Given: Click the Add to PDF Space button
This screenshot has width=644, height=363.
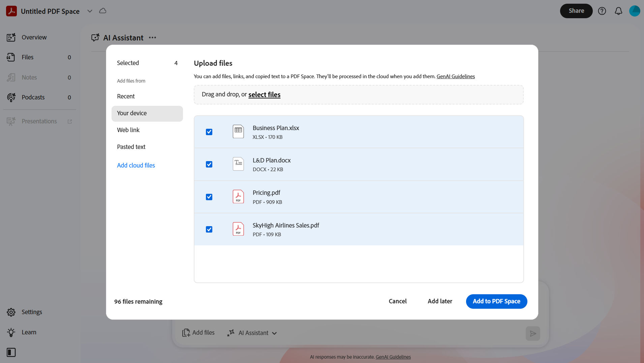Looking at the screenshot, I should click(496, 301).
